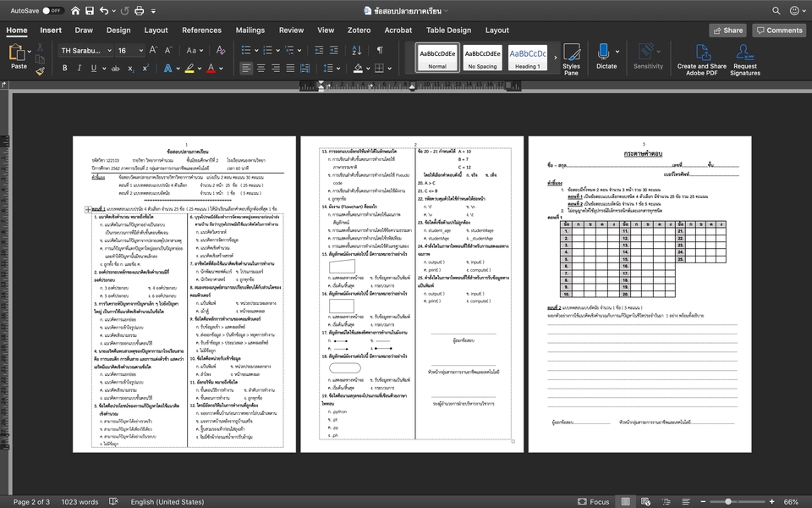The height and width of the screenshot is (508, 812).
Task: Go to Home icon in title bar
Action: pos(75,10)
